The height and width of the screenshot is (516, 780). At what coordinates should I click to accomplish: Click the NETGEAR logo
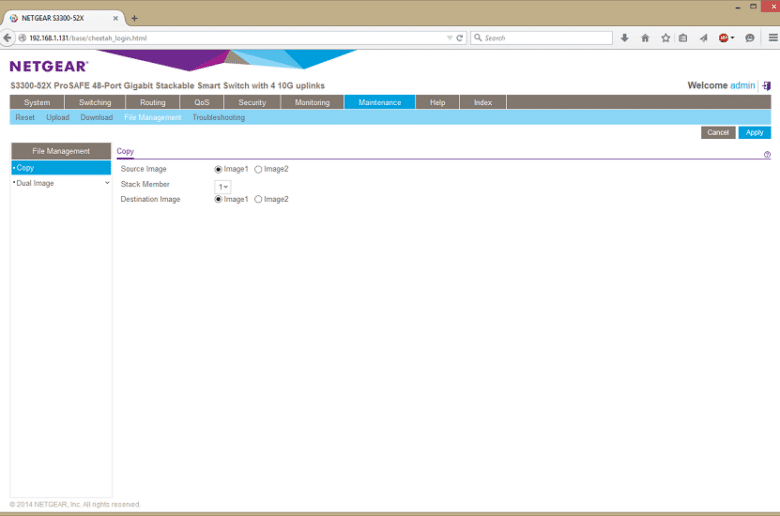[x=49, y=66]
